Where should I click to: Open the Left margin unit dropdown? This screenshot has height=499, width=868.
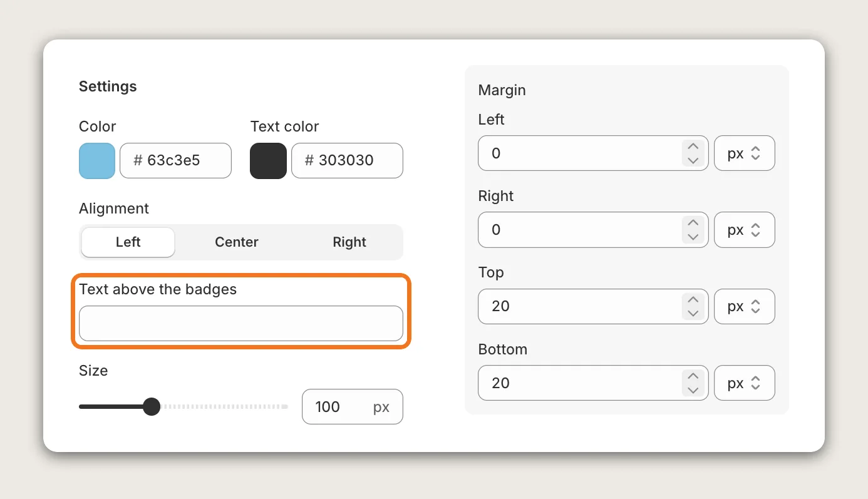pyautogui.click(x=745, y=153)
